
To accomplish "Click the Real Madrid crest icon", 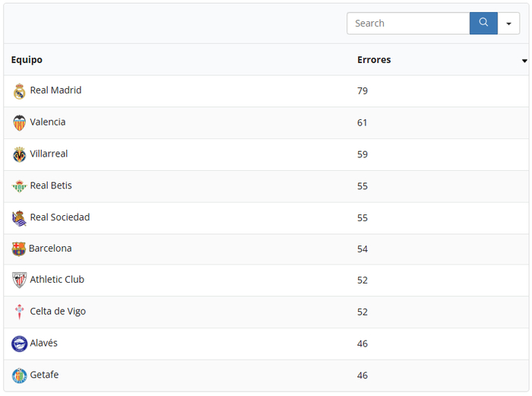I will (x=20, y=91).
